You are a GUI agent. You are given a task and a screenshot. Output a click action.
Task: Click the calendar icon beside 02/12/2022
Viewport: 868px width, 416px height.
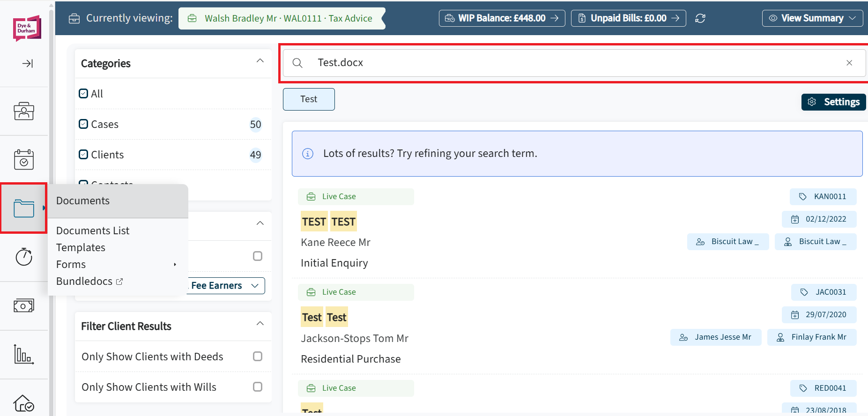[795, 219]
